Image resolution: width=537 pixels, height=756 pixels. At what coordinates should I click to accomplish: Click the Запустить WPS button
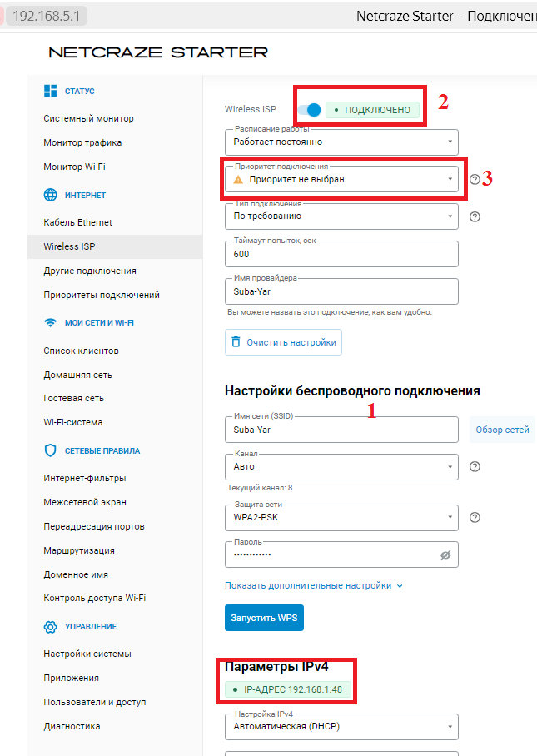pos(263,617)
